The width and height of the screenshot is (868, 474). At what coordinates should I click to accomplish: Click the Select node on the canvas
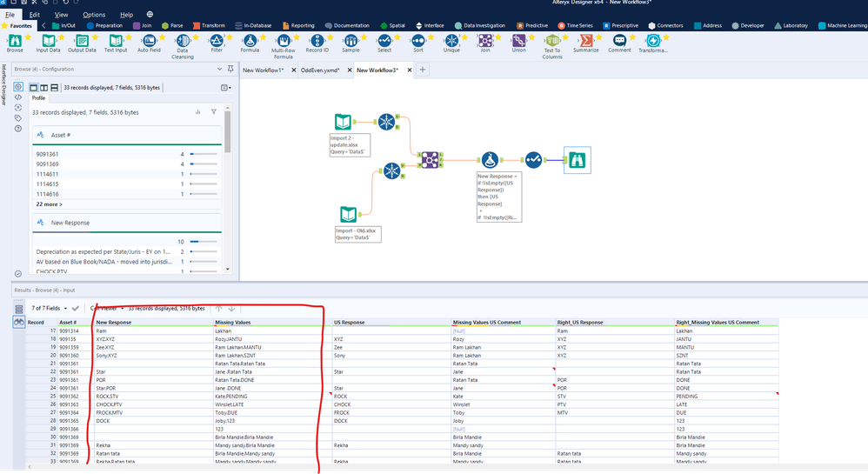(534, 160)
